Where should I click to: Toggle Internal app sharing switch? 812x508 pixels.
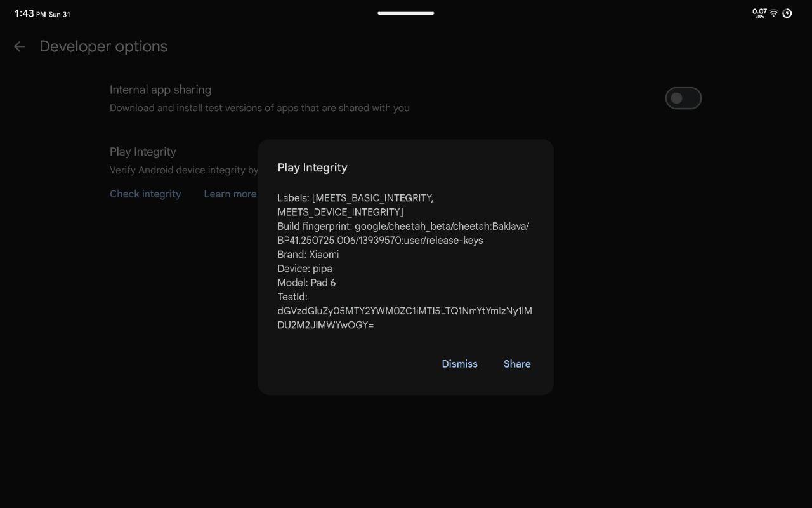tap(683, 98)
